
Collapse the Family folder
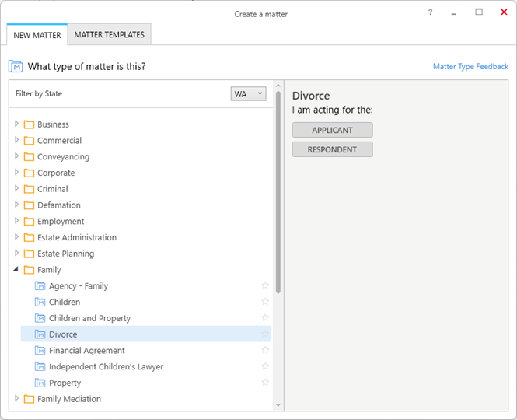pyautogui.click(x=16, y=270)
